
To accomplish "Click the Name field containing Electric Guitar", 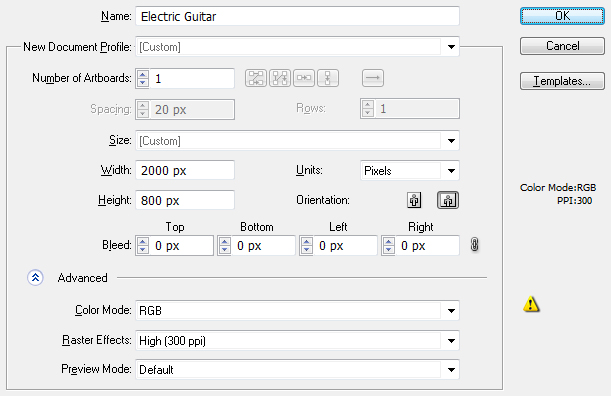I will [297, 16].
